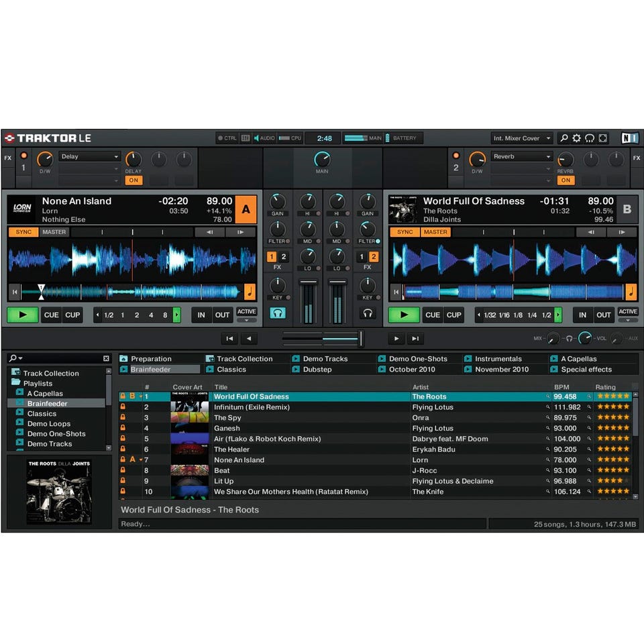Click the headphone cruise icon in header

[590, 138]
